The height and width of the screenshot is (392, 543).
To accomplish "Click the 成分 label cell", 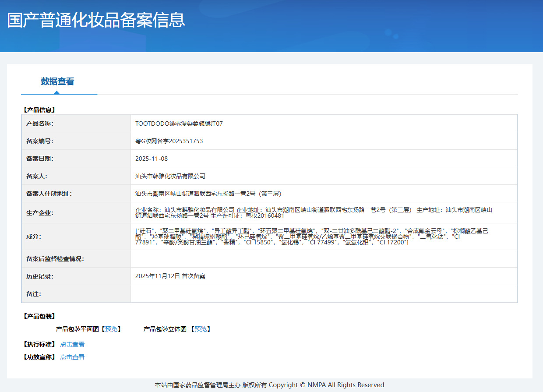I will click(x=76, y=237).
